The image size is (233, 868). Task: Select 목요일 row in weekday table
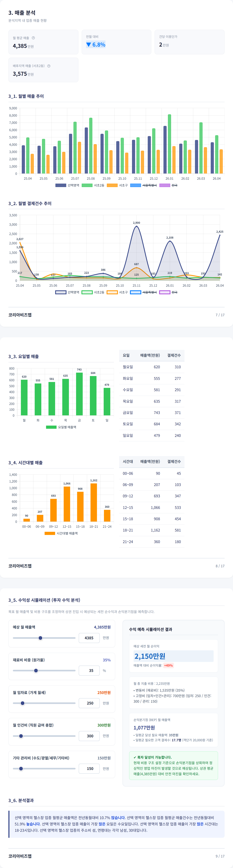tap(152, 401)
